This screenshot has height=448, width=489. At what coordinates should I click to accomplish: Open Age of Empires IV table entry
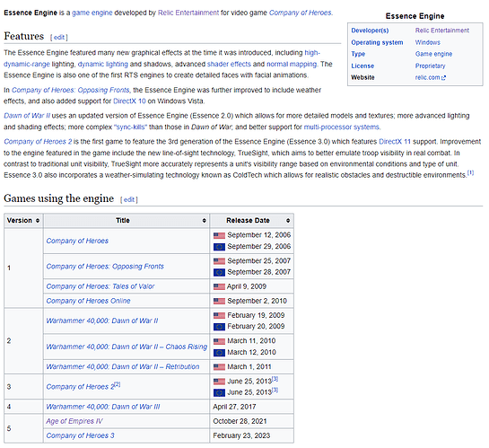pyautogui.click(x=74, y=421)
